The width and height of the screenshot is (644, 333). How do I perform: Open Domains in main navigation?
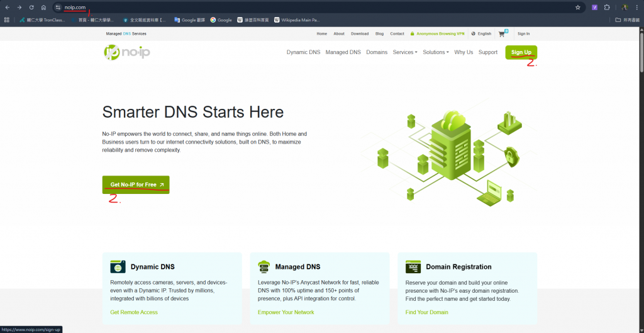coord(377,52)
